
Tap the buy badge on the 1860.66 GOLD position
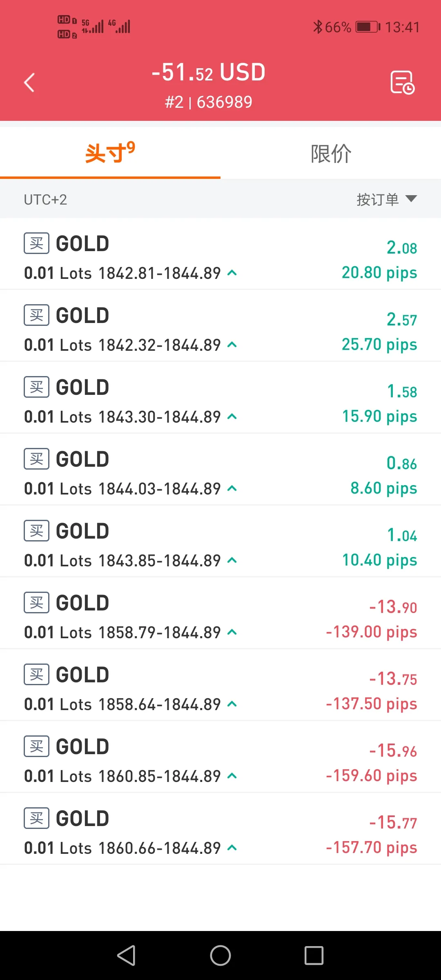[36, 818]
